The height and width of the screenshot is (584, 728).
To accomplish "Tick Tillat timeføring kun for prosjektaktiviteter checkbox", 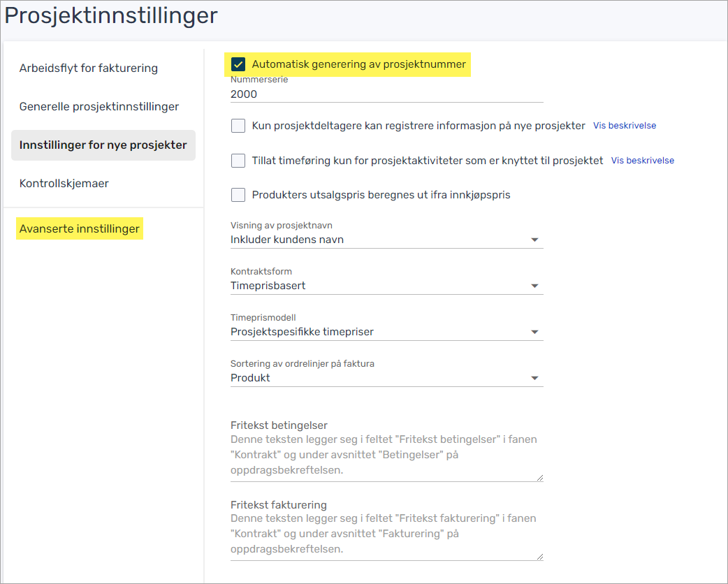I will coord(238,160).
